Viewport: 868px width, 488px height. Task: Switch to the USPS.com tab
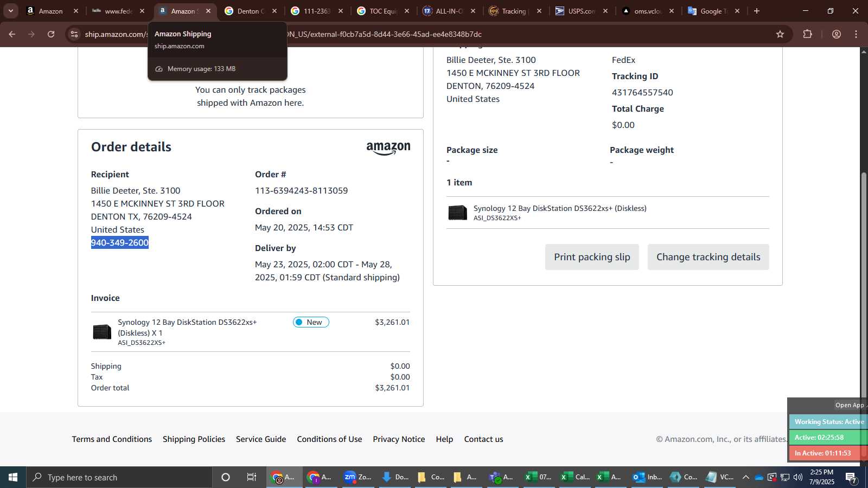pyautogui.click(x=581, y=11)
